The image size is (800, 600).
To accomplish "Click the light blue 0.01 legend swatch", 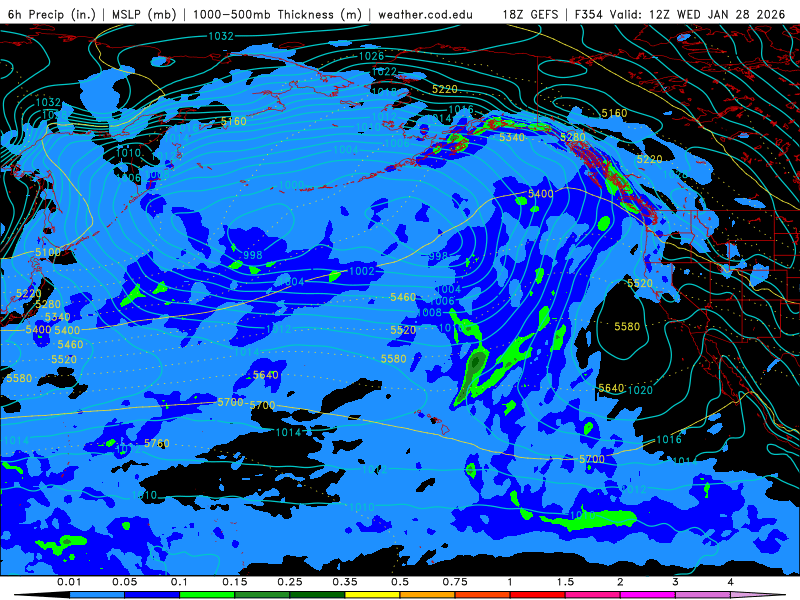I will tap(97, 595).
